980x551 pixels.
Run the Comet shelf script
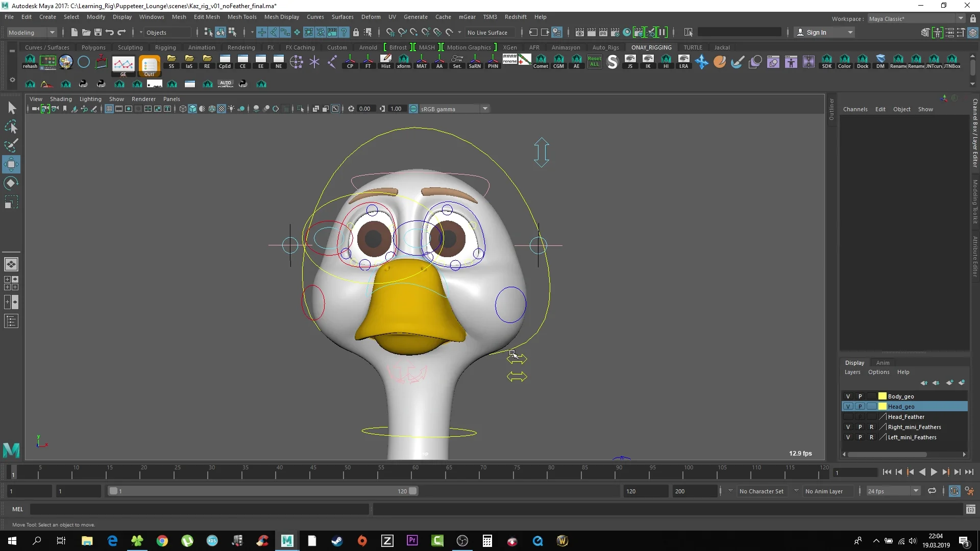(541, 62)
